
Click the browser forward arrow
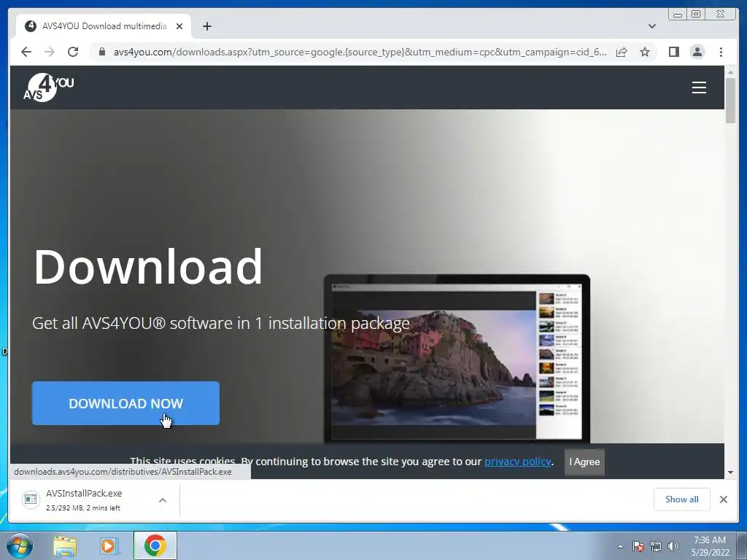50,52
